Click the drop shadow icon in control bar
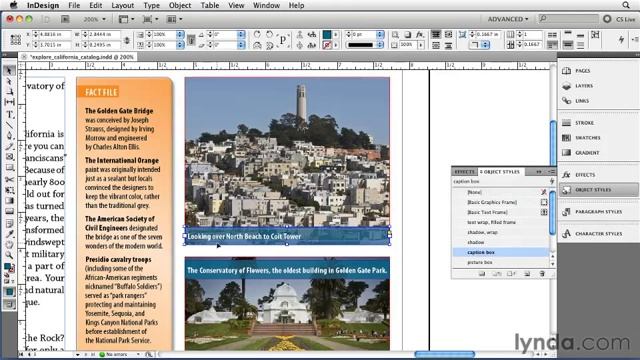This screenshot has width=640, height=360. pyautogui.click(x=407, y=35)
